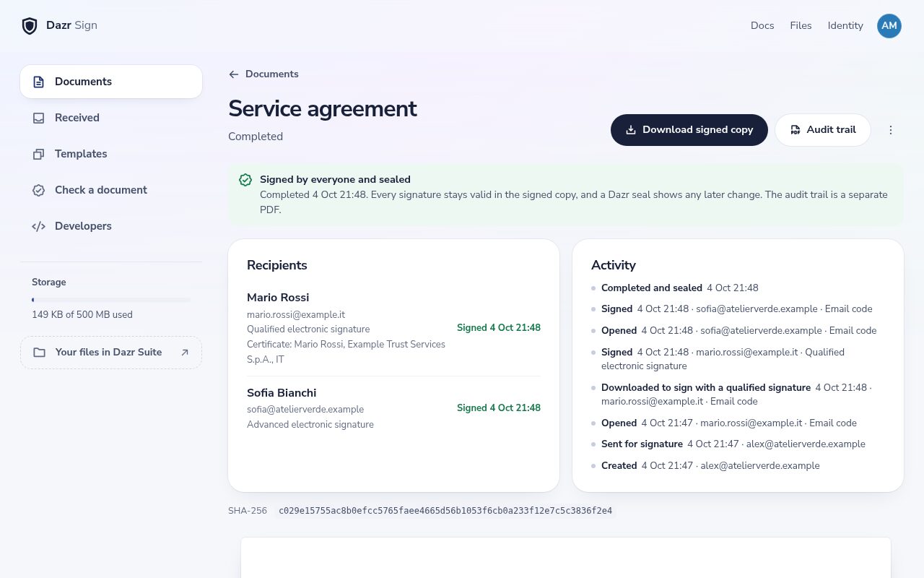Click the Opened activity entry for sofia@atelierverde.example
Viewport: 924px width, 578px height.
(739, 331)
